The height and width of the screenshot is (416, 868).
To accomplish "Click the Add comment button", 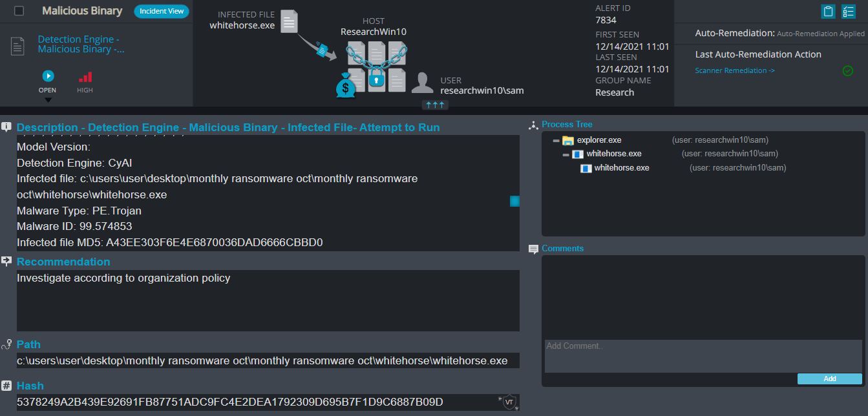I will [830, 379].
